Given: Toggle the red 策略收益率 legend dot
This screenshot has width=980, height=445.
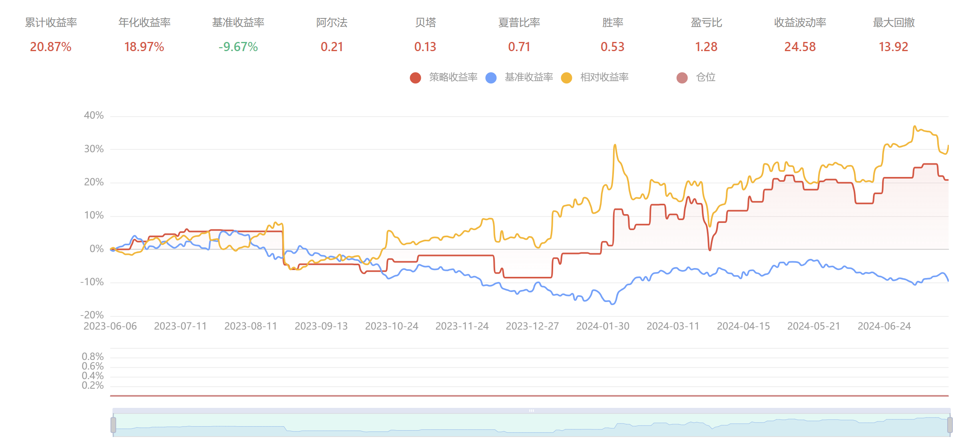Looking at the screenshot, I should click(x=415, y=77).
